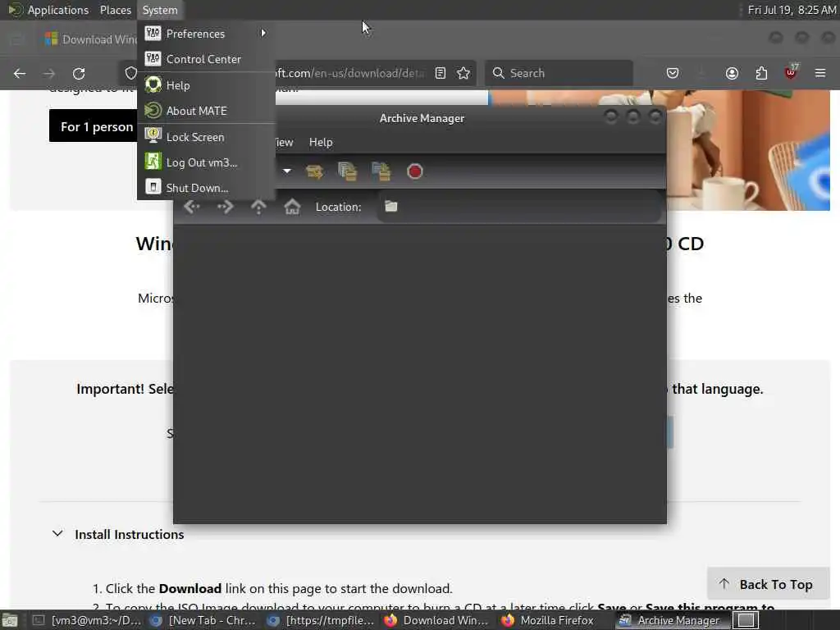Screen dimensions: 840x630
Task: Go forward with Archive Manager's forward arrow
Action: 226,207
